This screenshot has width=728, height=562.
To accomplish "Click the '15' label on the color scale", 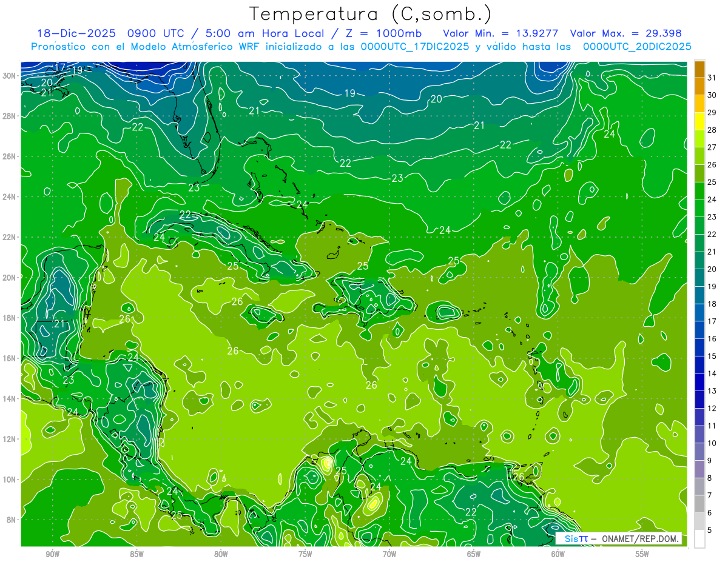I will [x=712, y=356].
